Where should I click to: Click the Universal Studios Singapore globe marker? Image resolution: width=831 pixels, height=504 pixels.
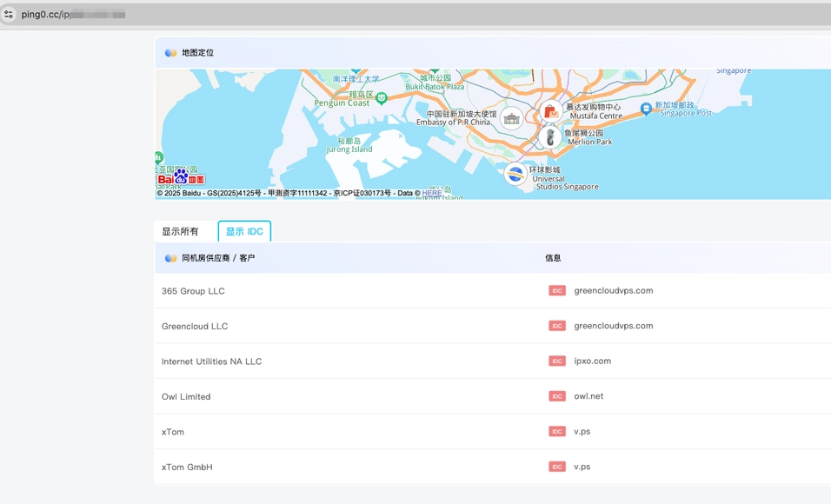515,174
